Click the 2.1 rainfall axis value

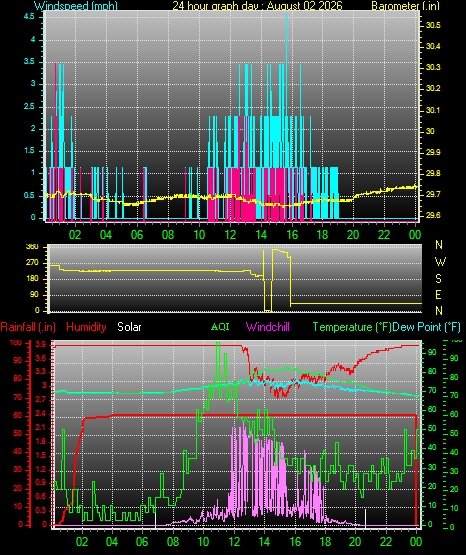(41, 428)
